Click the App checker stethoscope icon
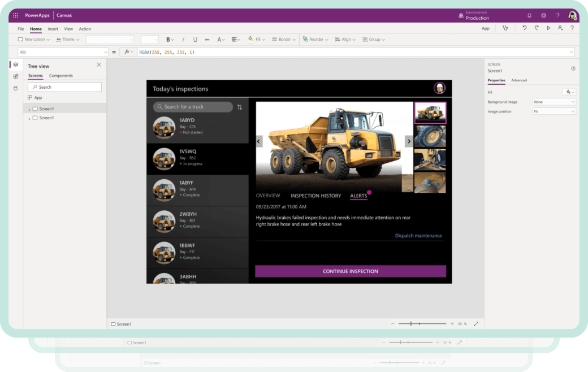This screenshot has width=588, height=372. tap(505, 28)
